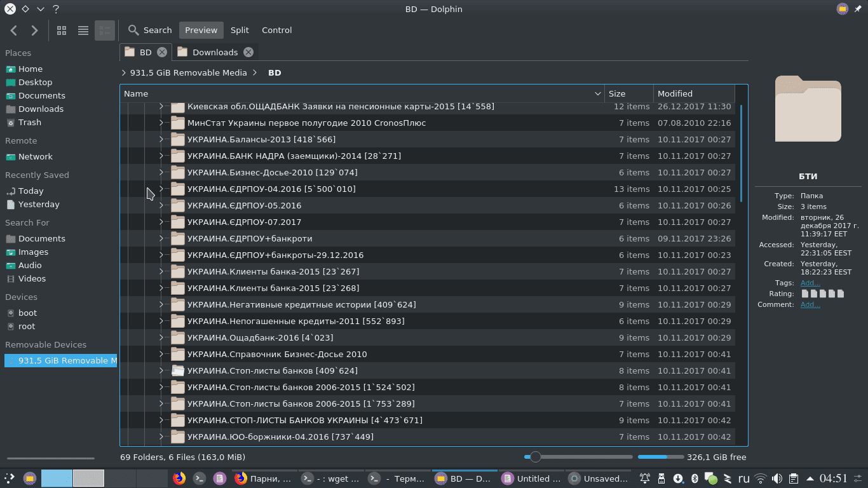Select 931,5 GiB Removable Media device
This screenshot has height=488, width=868.
[x=60, y=360]
